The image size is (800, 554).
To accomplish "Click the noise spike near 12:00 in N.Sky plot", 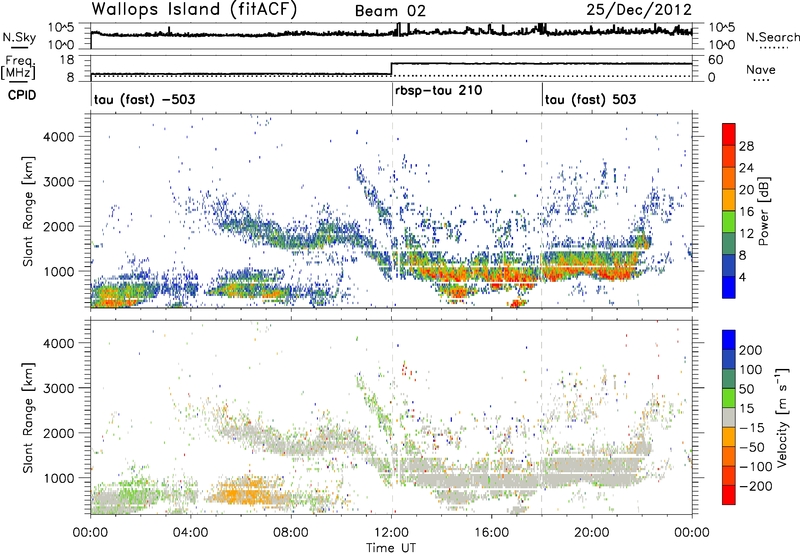I will [x=399, y=29].
